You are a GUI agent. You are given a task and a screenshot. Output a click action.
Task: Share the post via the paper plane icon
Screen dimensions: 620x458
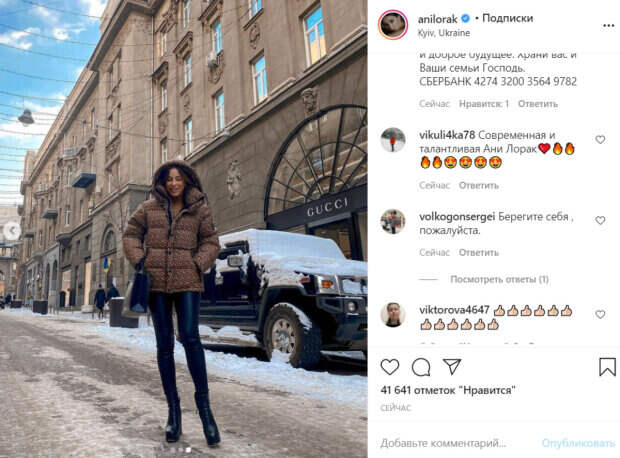tap(452, 366)
